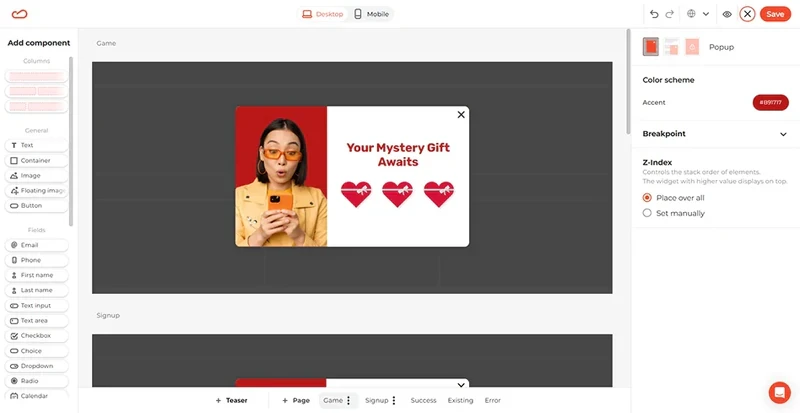
Task: Close the editor with X button
Action: tap(747, 14)
